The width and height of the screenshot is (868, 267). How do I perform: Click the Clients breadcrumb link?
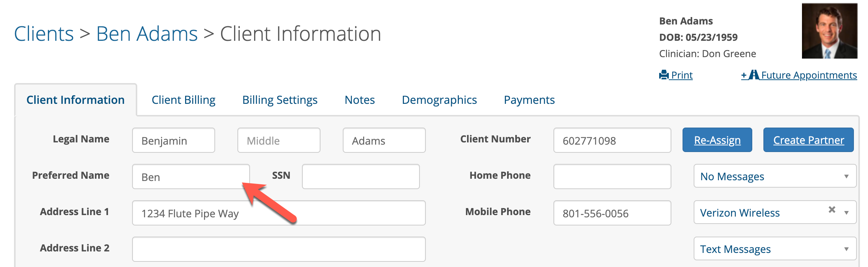tap(44, 34)
